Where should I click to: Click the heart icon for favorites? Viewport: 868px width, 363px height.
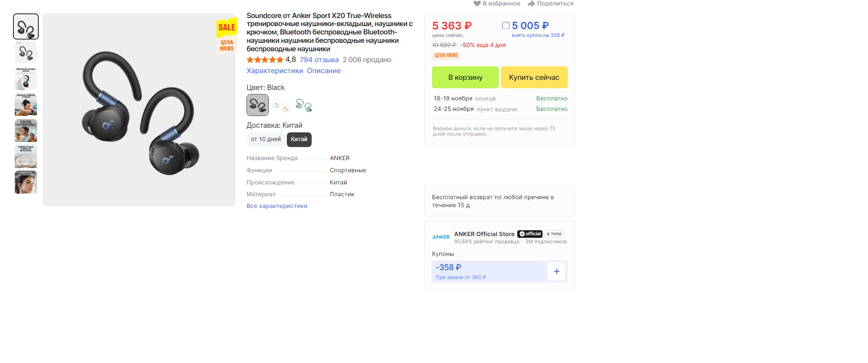pyautogui.click(x=477, y=4)
